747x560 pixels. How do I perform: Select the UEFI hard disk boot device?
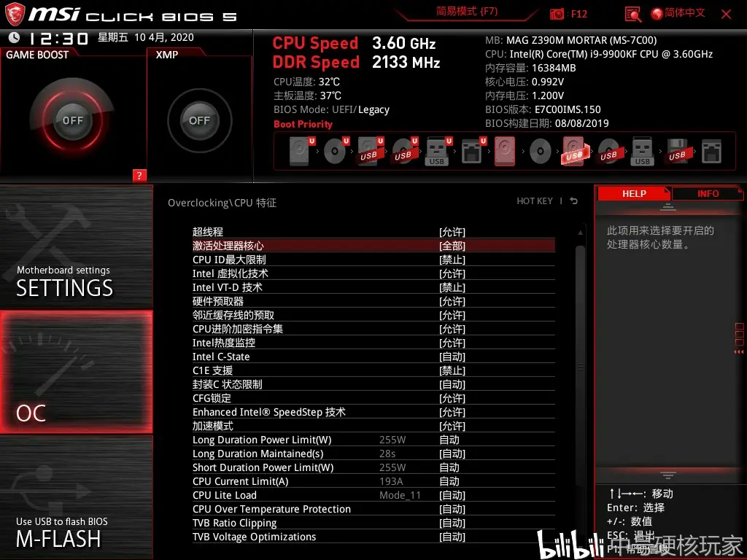[x=302, y=151]
